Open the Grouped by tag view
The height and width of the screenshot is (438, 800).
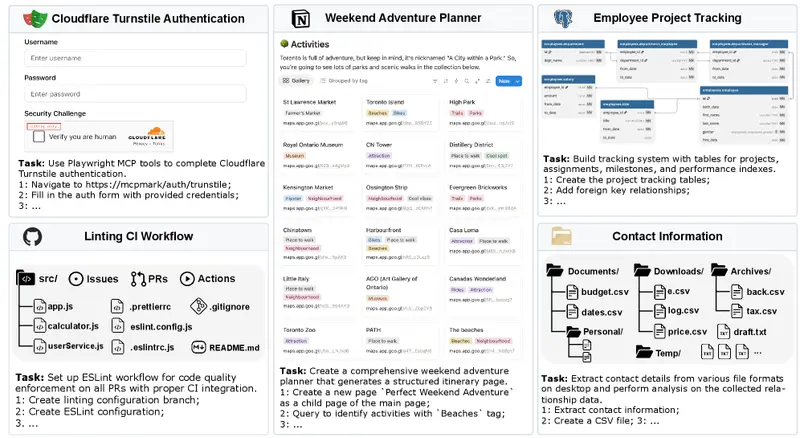(x=345, y=80)
